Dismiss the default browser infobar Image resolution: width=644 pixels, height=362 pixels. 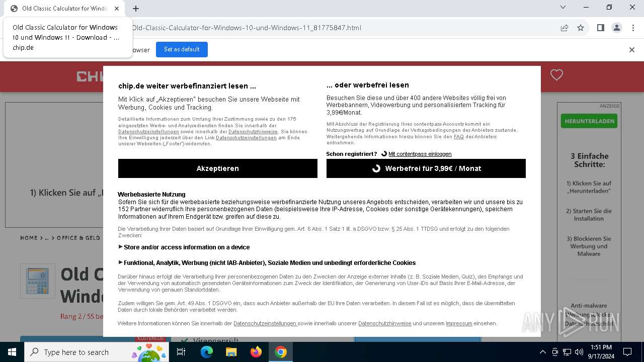pyautogui.click(x=632, y=50)
